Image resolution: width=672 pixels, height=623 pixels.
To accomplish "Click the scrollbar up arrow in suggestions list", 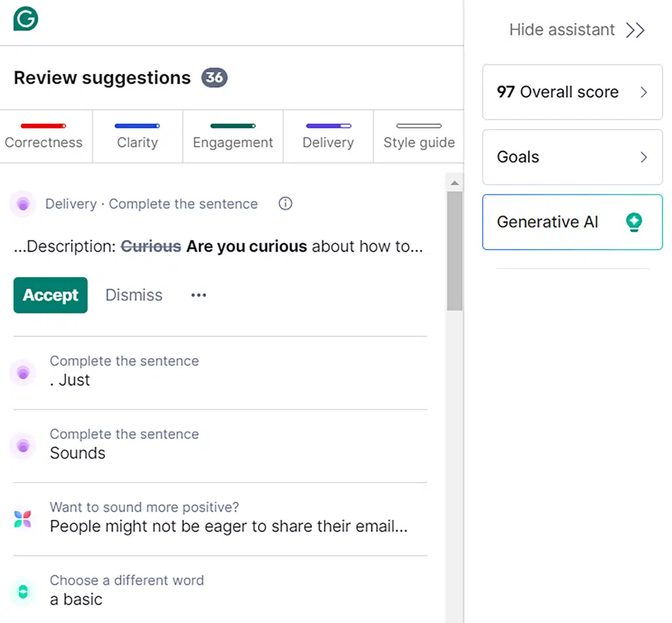I will coord(454,183).
